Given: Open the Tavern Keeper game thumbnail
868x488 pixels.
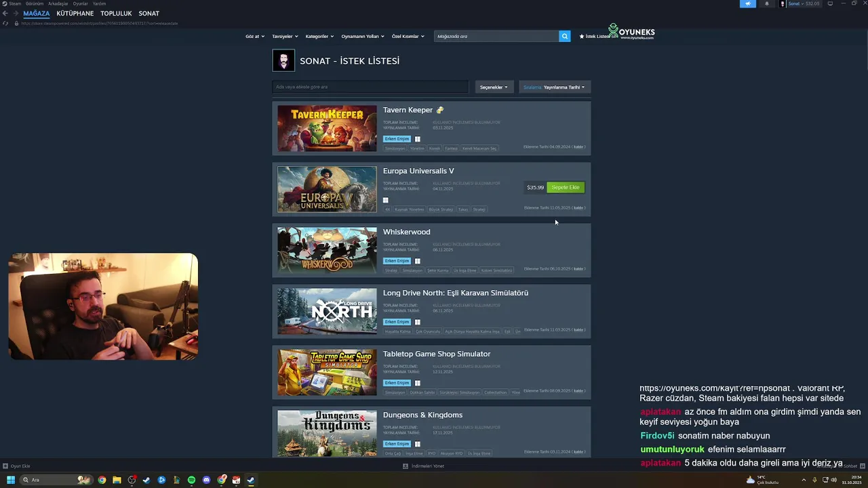Looking at the screenshot, I should click(327, 128).
